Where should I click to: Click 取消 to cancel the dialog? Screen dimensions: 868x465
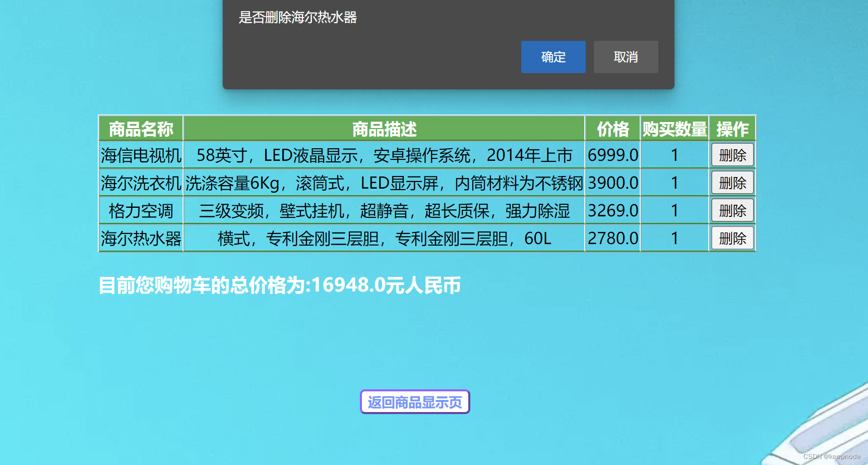point(626,57)
